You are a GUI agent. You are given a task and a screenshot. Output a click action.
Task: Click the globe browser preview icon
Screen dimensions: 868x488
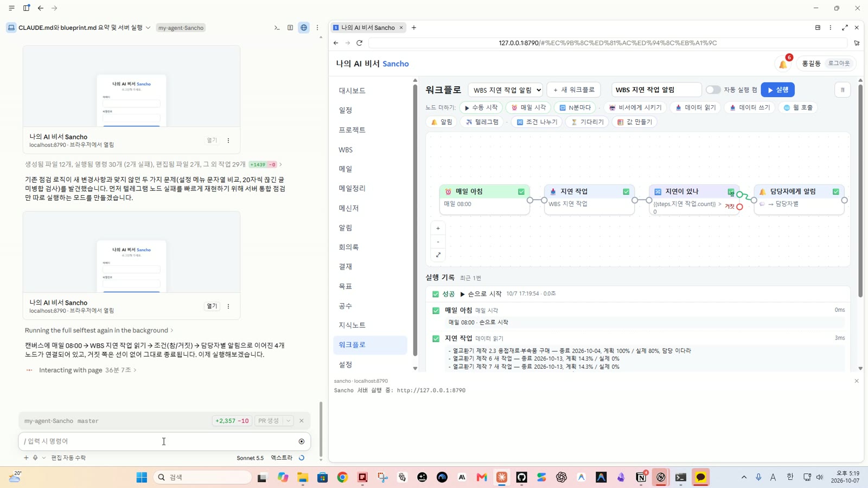click(304, 28)
